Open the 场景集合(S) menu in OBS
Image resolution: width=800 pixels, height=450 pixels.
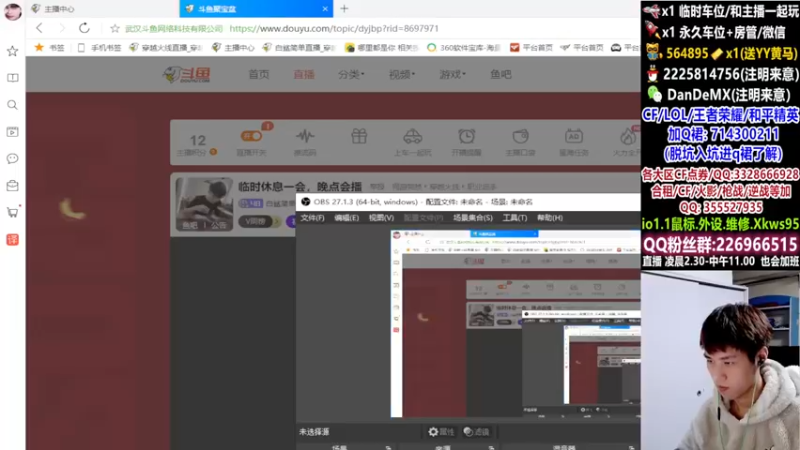[x=472, y=218]
